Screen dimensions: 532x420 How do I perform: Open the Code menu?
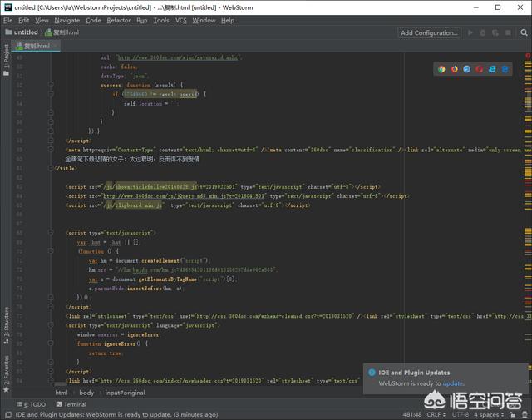pyautogui.click(x=93, y=20)
